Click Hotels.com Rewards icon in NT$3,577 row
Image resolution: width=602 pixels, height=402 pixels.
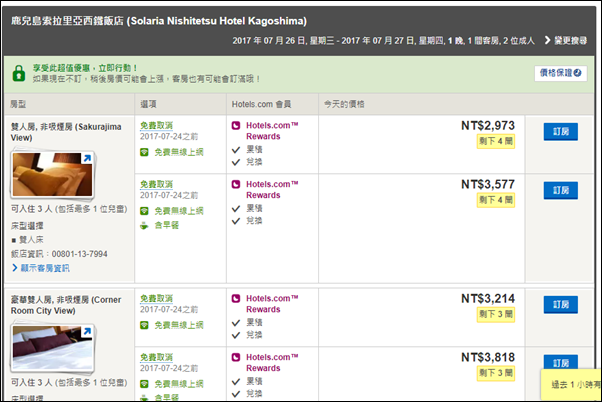tap(236, 184)
